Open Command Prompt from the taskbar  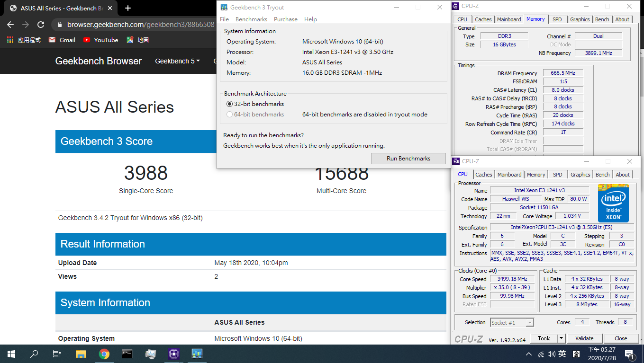coord(127,354)
